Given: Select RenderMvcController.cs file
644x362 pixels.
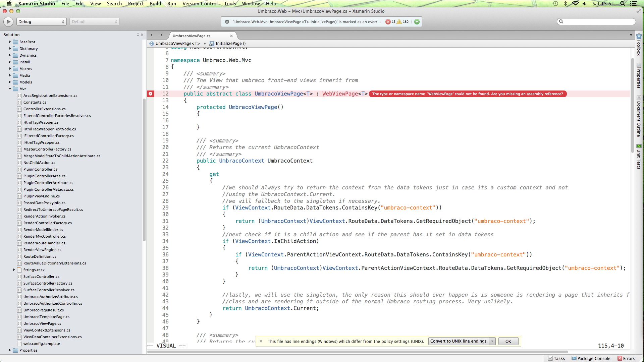Looking at the screenshot, I should click(45, 236).
